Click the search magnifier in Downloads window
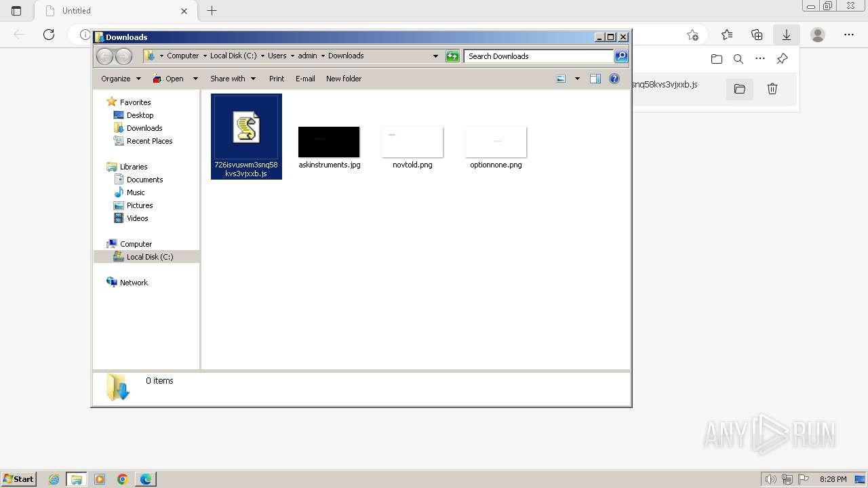868x488 pixels. click(x=621, y=56)
